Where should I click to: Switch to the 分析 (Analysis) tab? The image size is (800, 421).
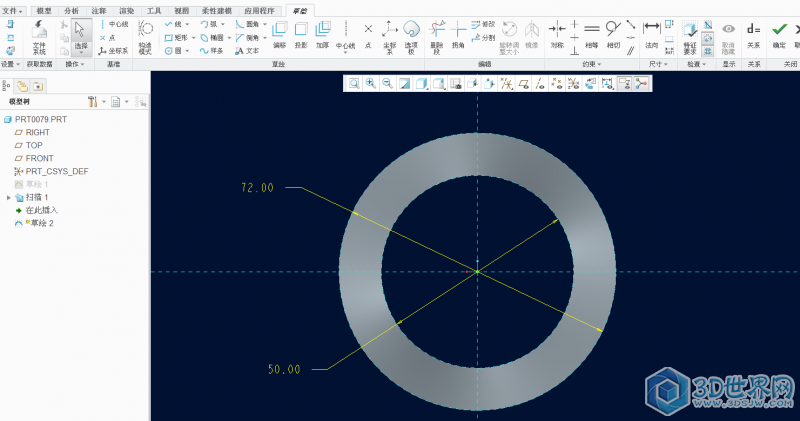pyautogui.click(x=71, y=9)
